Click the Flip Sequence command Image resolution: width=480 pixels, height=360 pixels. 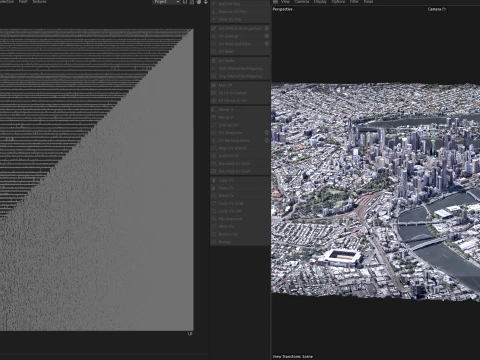point(240,219)
